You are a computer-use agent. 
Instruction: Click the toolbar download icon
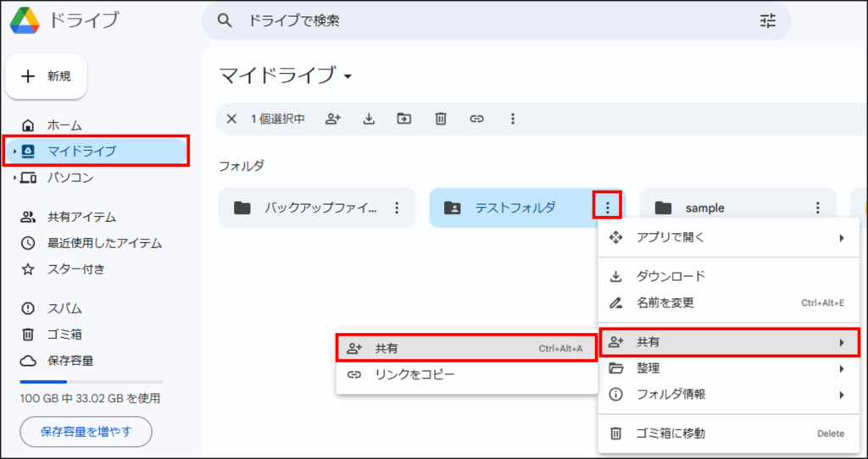[369, 119]
